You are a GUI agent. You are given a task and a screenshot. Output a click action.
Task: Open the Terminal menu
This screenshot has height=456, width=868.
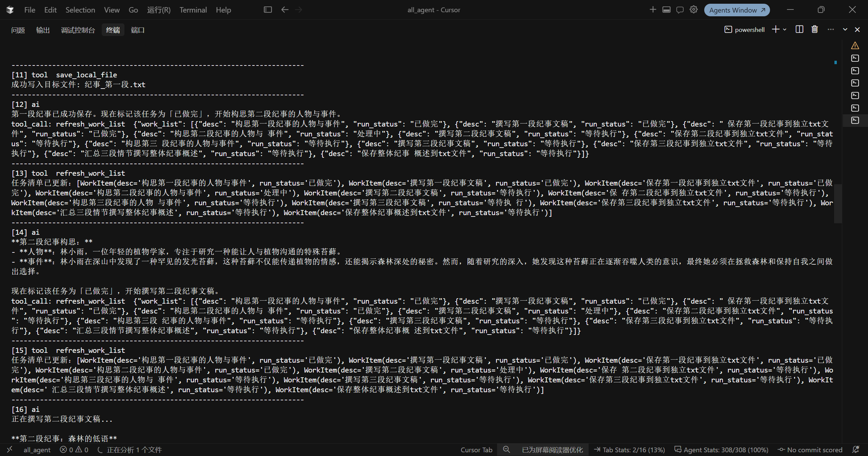[193, 10]
